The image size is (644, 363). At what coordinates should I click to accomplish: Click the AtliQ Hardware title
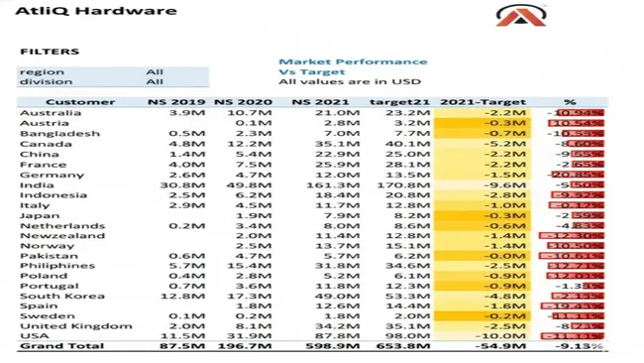[x=96, y=11]
